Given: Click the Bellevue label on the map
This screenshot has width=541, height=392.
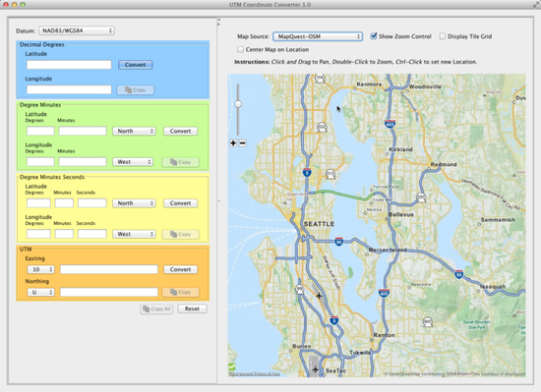Looking at the screenshot, I should (x=401, y=214).
